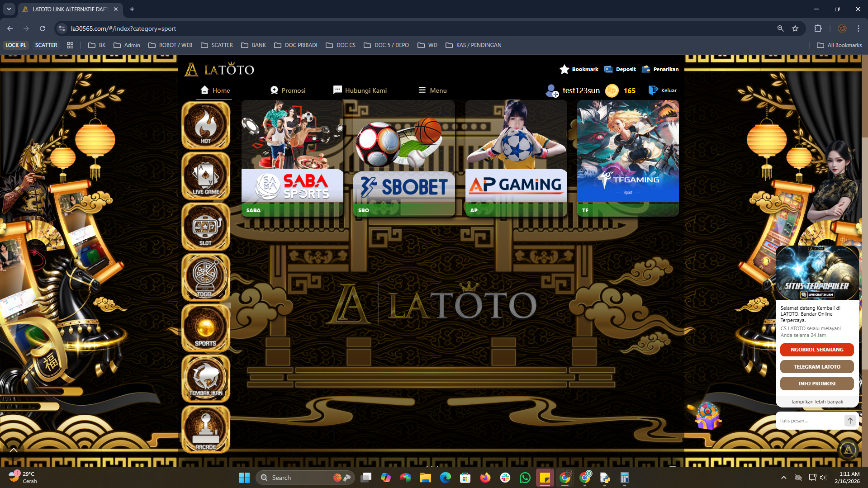Show hidden system tray icons
Screen dimensions: 868x488
pos(784,478)
